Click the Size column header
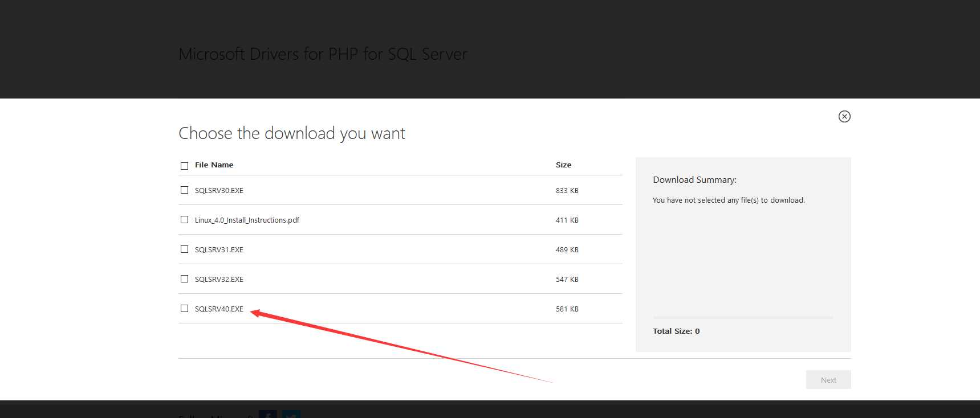 (x=563, y=165)
